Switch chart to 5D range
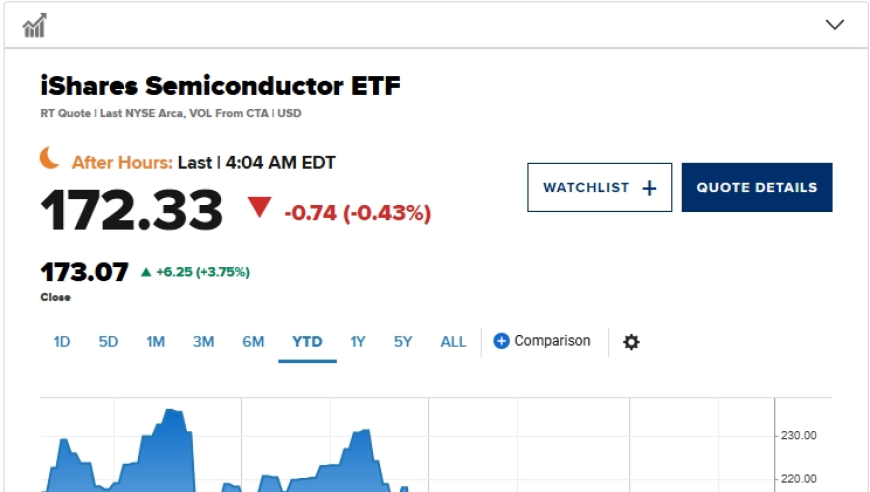The image size is (870, 492). click(108, 342)
